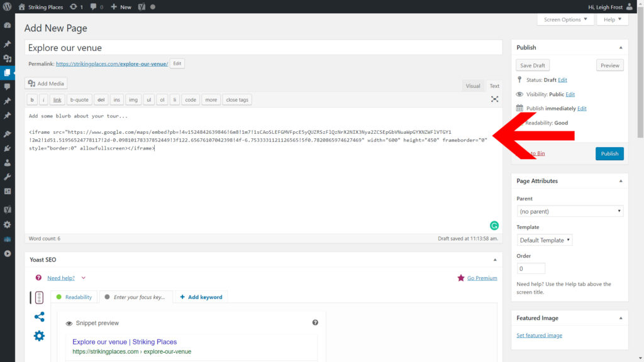644x362 pixels.
Task: Select the Readability tab in Yoast
Action: point(74,297)
